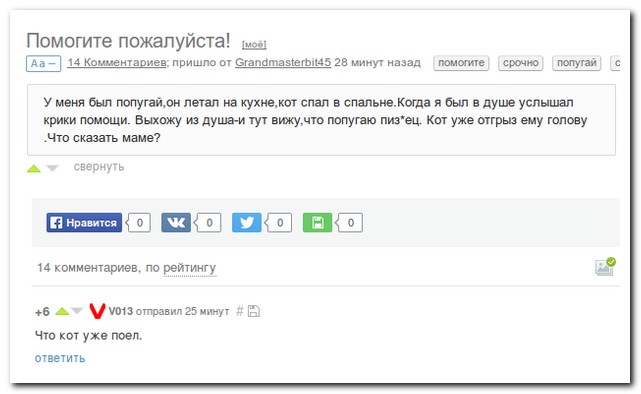The image size is (641, 394).
Task: Collapse the post via свернуть
Action: (99, 167)
